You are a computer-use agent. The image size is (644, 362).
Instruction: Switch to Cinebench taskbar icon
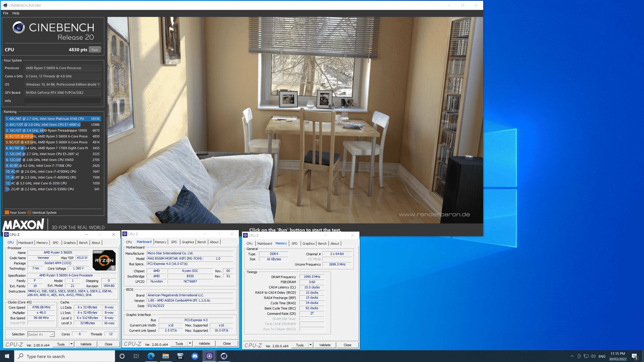pyautogui.click(x=224, y=356)
